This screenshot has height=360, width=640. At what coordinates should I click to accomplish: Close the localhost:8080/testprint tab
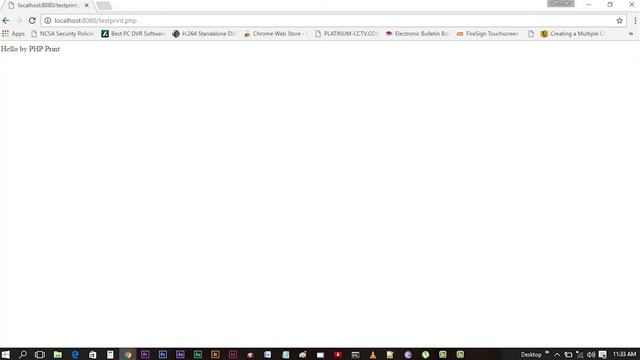tap(87, 5)
